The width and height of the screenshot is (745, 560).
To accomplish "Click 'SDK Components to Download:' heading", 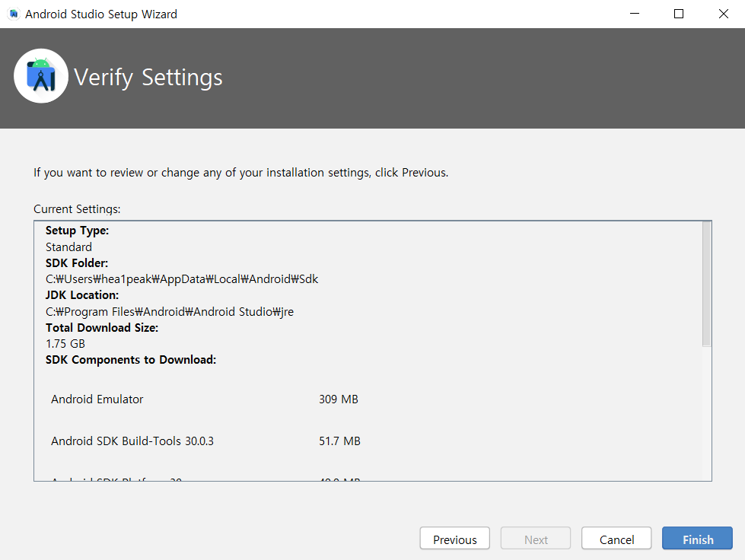I will (x=131, y=360).
